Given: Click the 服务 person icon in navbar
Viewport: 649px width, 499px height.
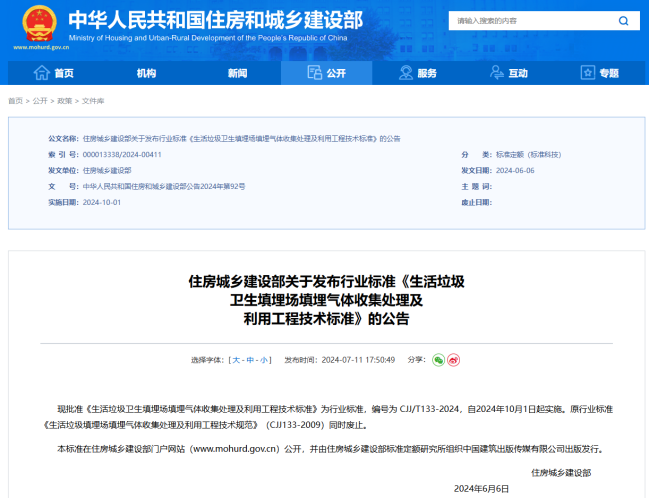Looking at the screenshot, I should (406, 73).
